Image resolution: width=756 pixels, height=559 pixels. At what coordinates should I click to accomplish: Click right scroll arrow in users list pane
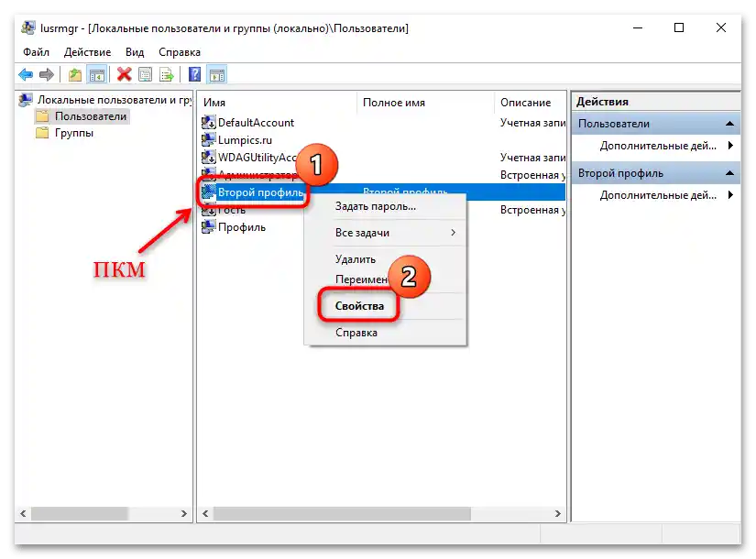558,514
